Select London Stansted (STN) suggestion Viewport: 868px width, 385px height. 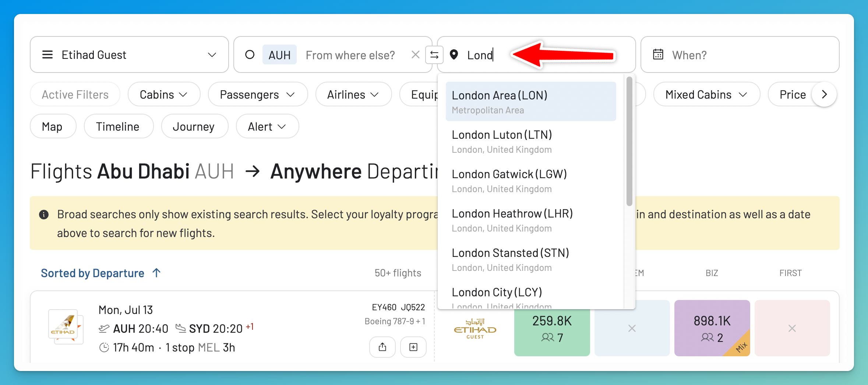[x=531, y=259]
